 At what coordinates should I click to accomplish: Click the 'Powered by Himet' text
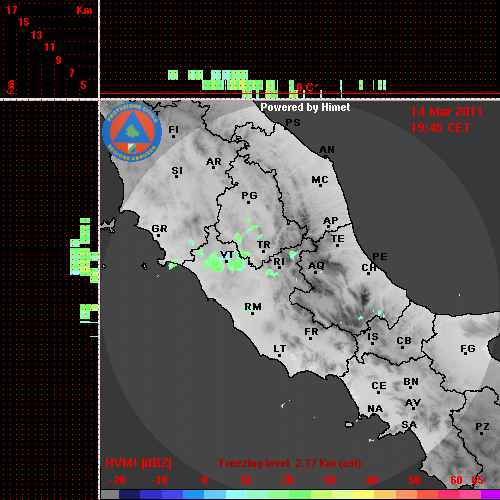305,107
